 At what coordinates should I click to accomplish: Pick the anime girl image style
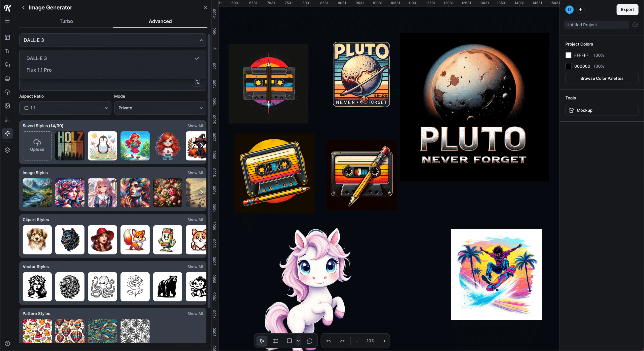[x=102, y=193]
